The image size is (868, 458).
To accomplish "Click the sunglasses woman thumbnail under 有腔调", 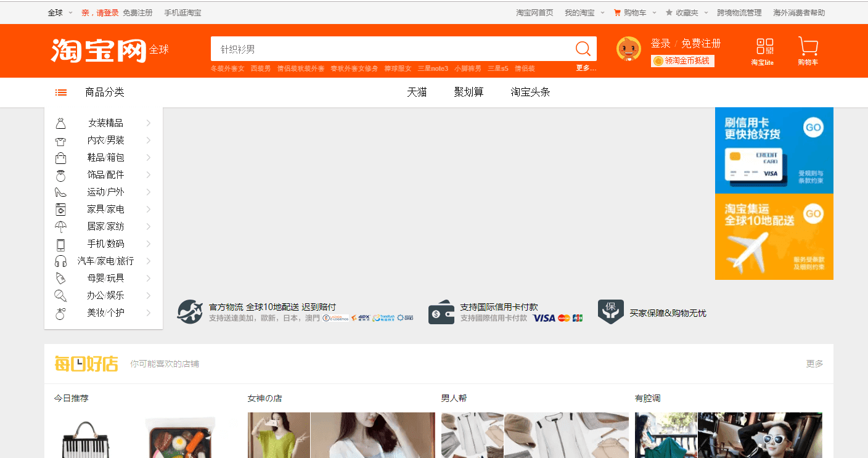I will click(x=759, y=435).
